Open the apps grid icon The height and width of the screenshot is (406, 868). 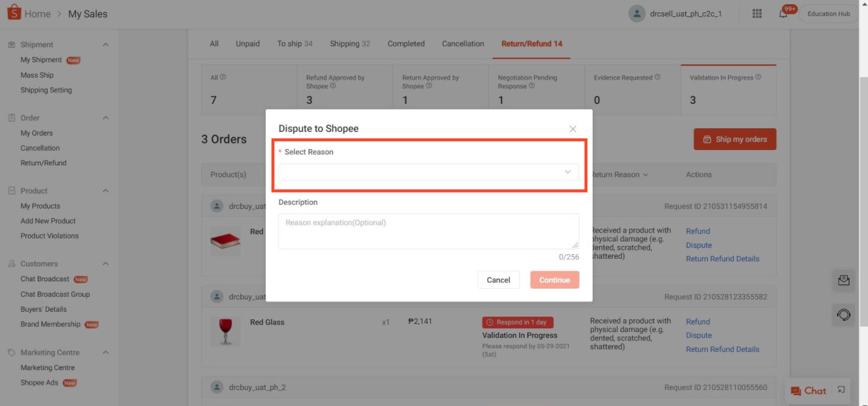point(757,13)
